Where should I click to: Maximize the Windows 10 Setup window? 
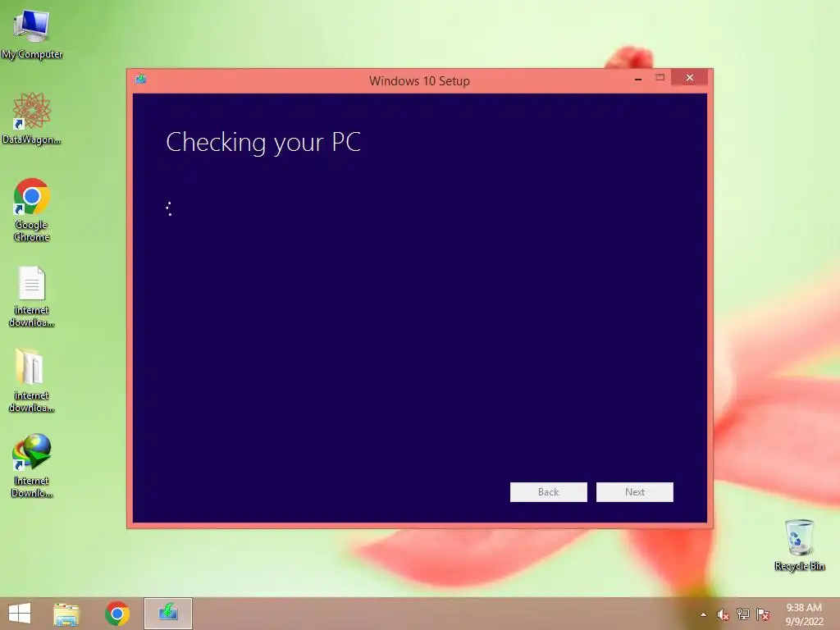pyautogui.click(x=660, y=78)
